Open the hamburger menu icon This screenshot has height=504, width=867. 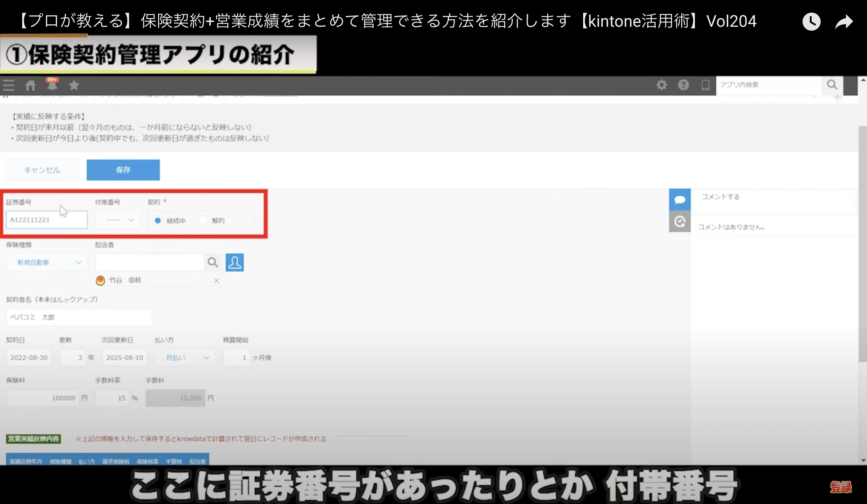pyautogui.click(x=9, y=85)
